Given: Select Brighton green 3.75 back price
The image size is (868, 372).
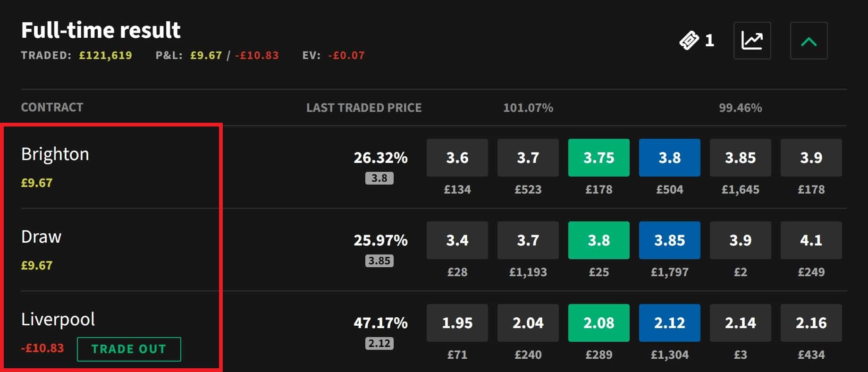Looking at the screenshot, I should (598, 158).
